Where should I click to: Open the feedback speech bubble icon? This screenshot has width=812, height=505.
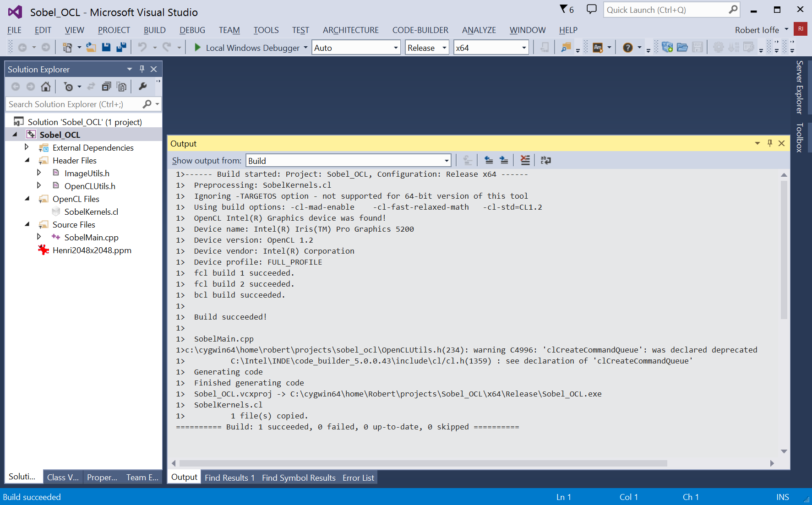pos(592,10)
